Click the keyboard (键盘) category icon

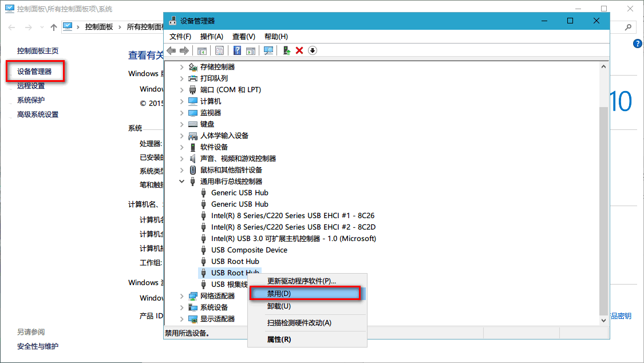point(192,124)
